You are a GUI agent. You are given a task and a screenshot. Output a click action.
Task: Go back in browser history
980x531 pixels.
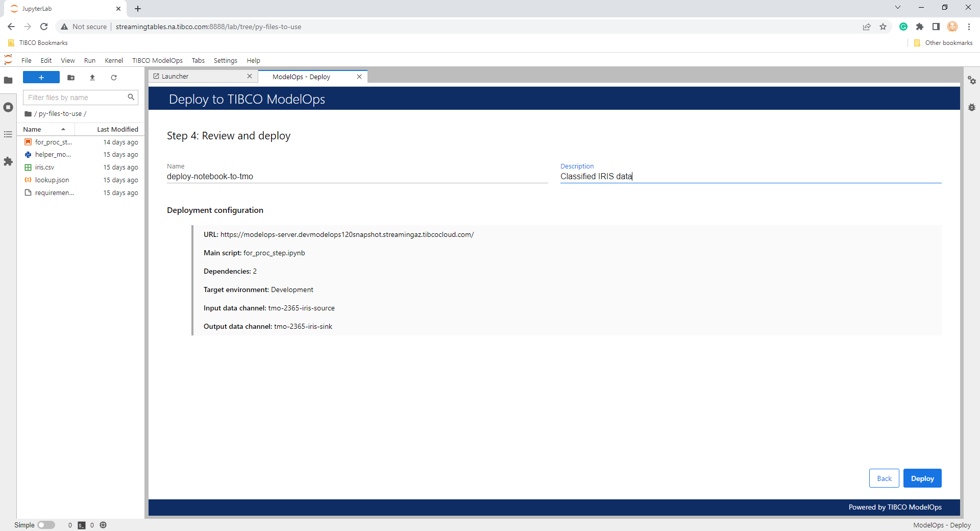(11, 27)
